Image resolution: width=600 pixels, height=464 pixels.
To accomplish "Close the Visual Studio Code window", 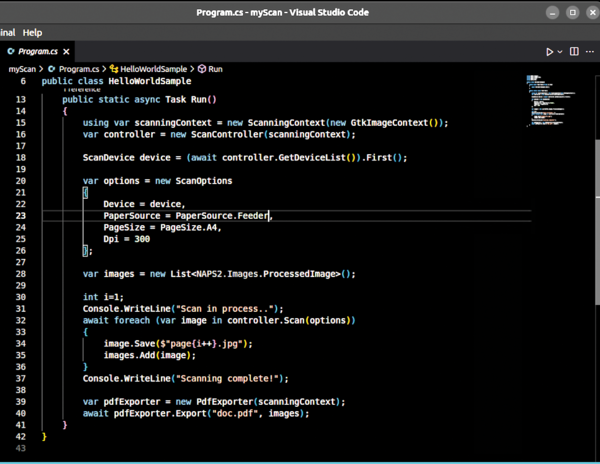I will click(x=589, y=13).
